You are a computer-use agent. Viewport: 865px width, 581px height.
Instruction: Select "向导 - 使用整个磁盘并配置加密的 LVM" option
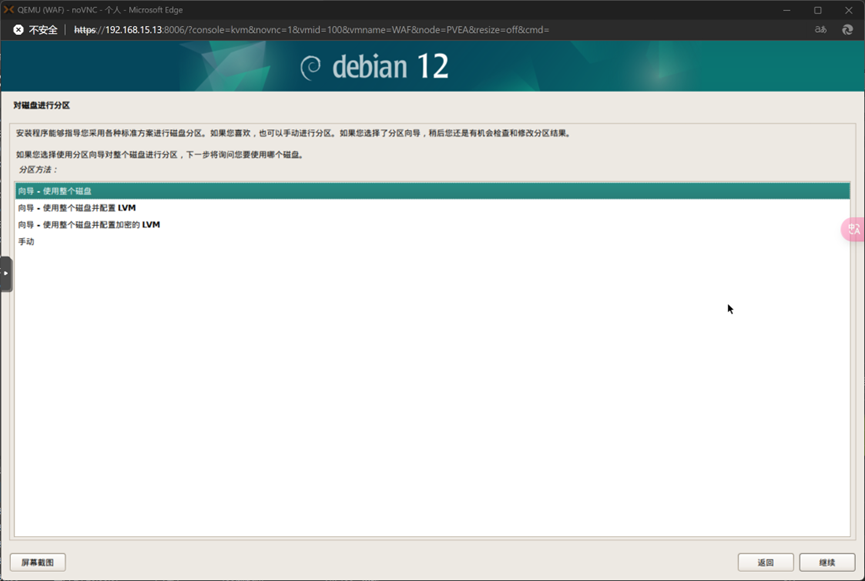pyautogui.click(x=432, y=225)
